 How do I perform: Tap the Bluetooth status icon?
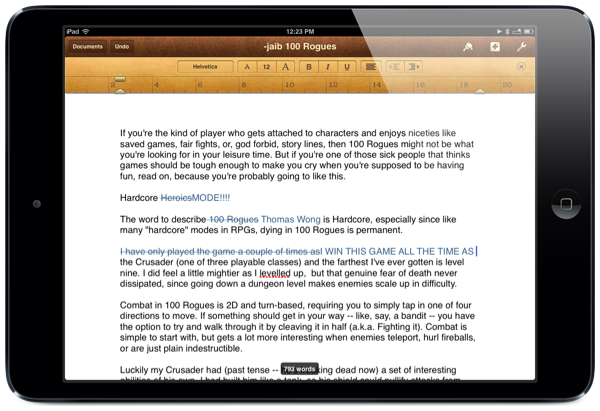point(507,31)
